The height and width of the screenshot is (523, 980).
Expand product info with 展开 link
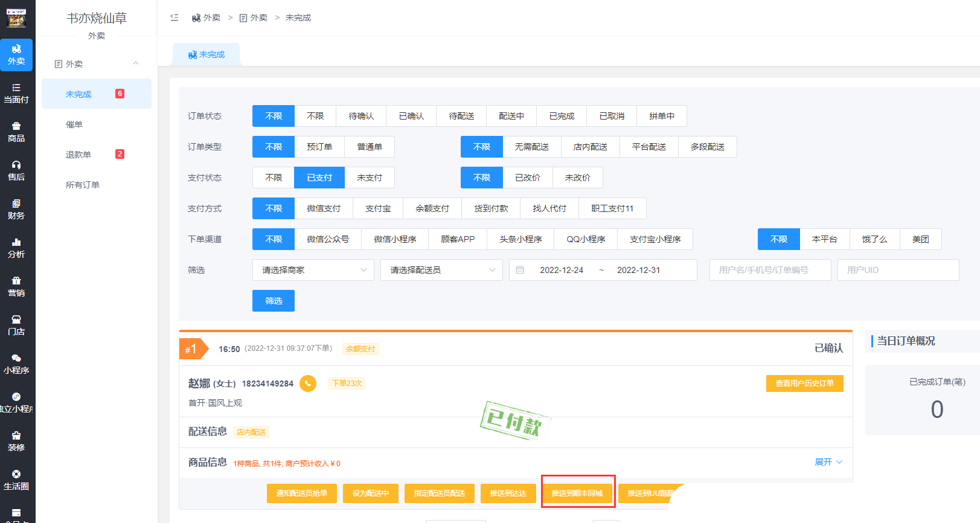coord(828,462)
